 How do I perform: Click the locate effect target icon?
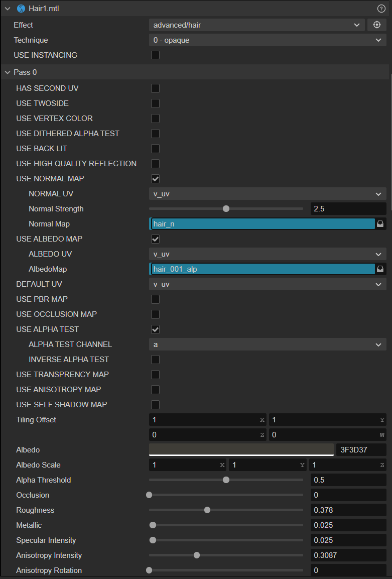point(377,25)
